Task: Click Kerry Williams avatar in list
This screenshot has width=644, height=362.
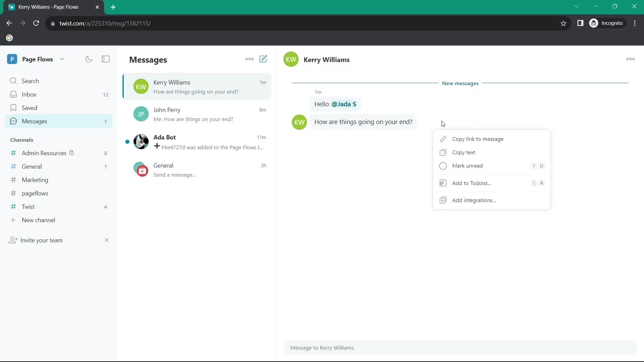Action: 141,87
